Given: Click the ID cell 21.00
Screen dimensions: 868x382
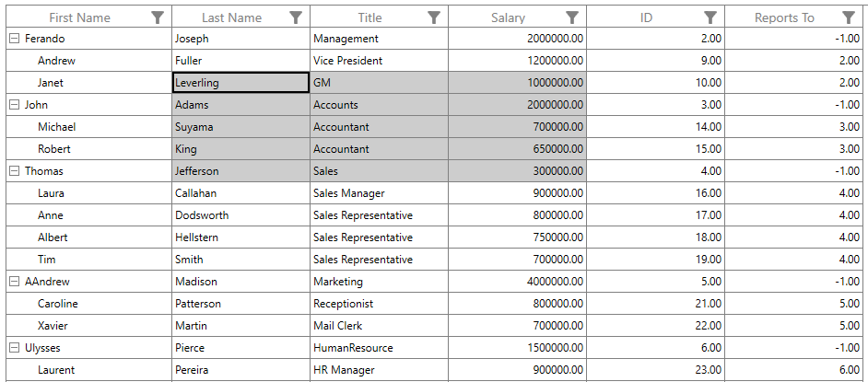Looking at the screenshot, I should [x=656, y=304].
